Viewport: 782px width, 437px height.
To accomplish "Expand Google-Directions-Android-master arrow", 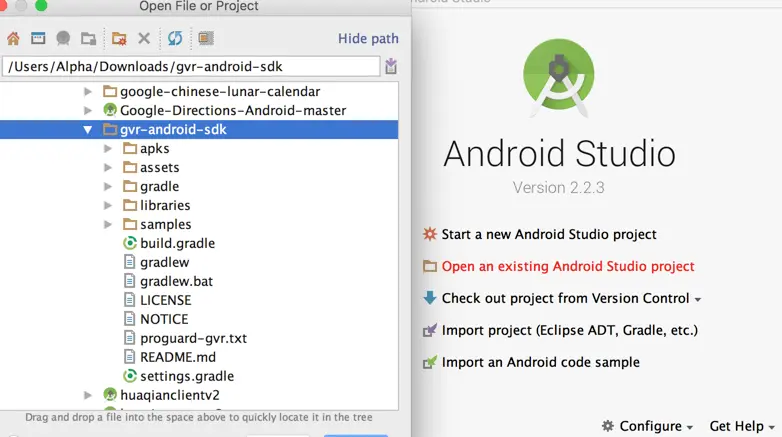I will [x=88, y=110].
